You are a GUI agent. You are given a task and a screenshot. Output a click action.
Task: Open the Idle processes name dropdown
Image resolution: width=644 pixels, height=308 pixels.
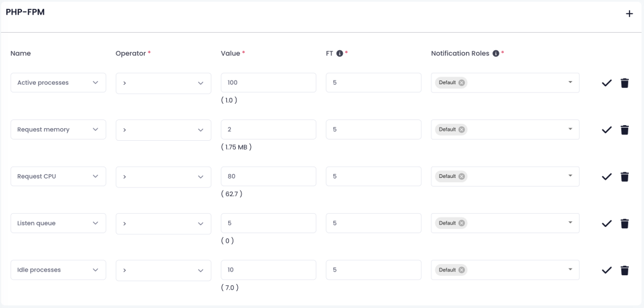[x=58, y=270]
